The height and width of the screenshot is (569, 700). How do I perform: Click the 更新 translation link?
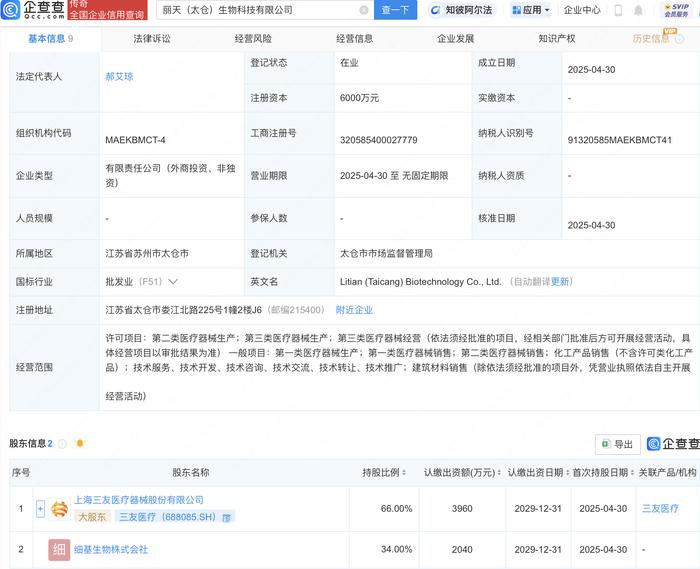560,282
